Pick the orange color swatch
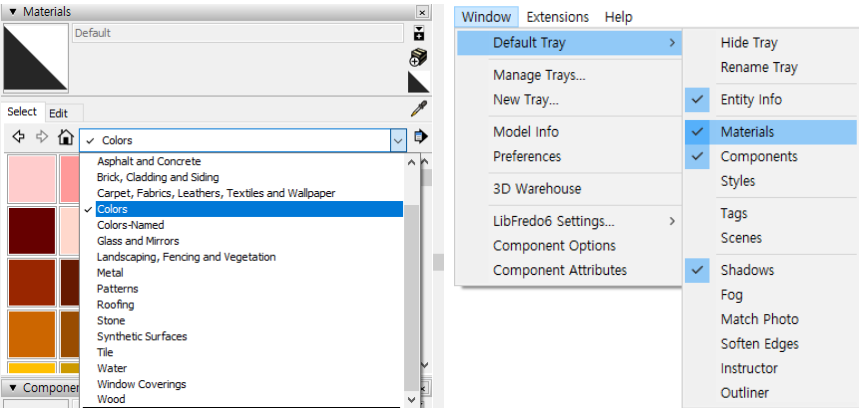 click(x=32, y=334)
